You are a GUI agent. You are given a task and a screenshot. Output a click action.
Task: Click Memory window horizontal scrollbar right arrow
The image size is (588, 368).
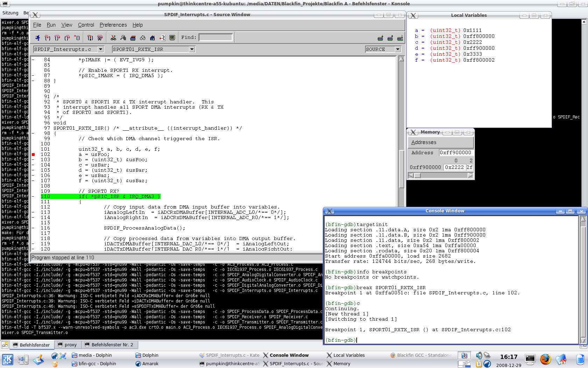tap(470, 175)
